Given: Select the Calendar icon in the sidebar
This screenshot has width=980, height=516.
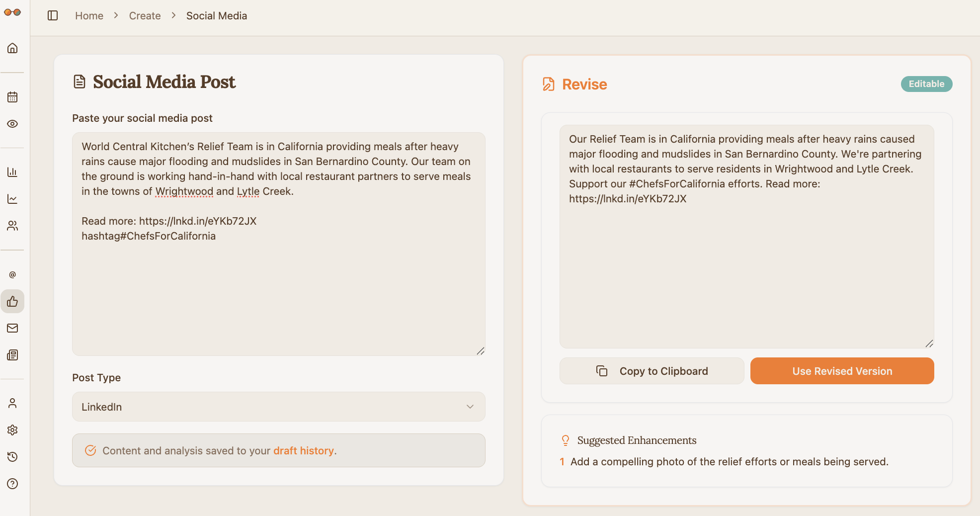Looking at the screenshot, I should point(12,97).
